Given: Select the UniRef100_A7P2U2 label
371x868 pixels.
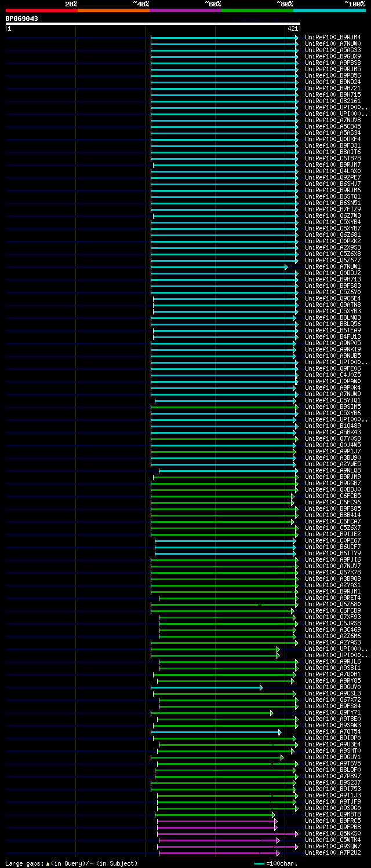Looking at the screenshot, I should coord(333,852).
